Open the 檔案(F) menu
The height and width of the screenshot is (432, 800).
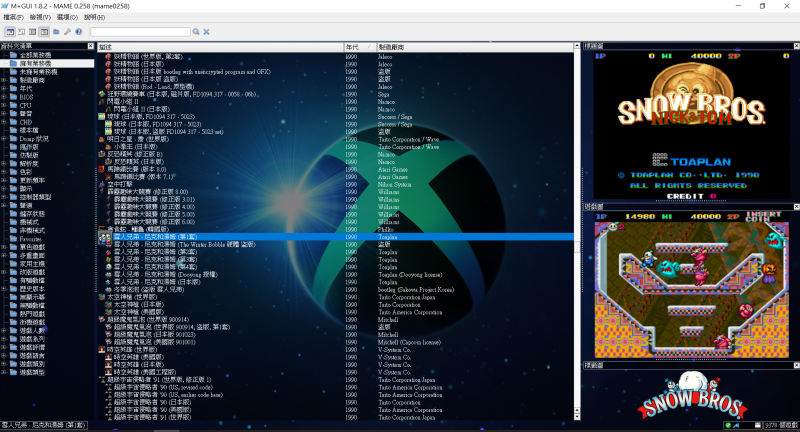pyautogui.click(x=13, y=17)
